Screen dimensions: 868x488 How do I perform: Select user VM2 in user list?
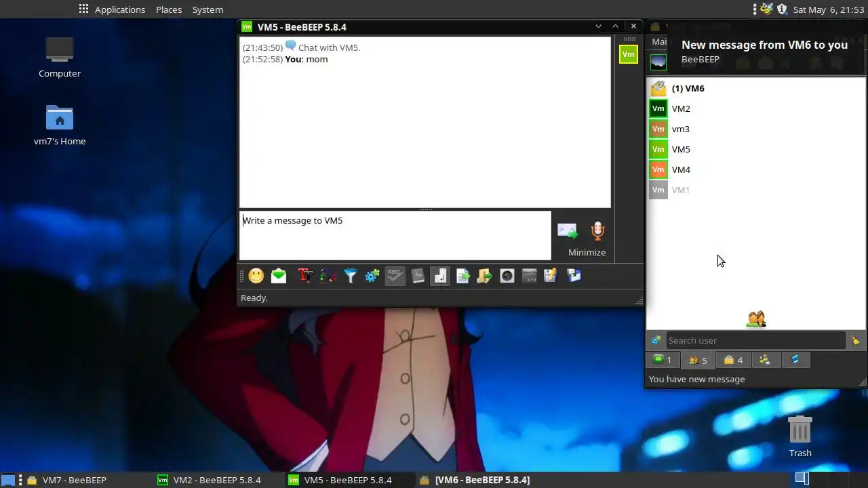tap(756, 108)
